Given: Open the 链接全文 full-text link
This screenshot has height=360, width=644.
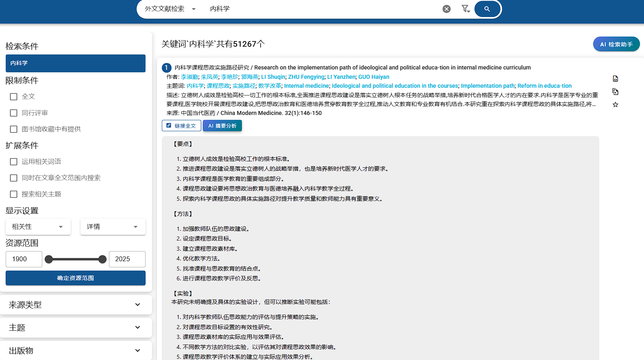Looking at the screenshot, I should pos(181,126).
